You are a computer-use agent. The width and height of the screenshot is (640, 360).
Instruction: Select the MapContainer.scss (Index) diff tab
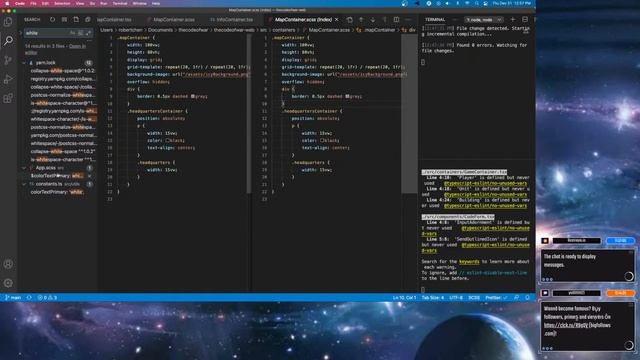tap(303, 20)
